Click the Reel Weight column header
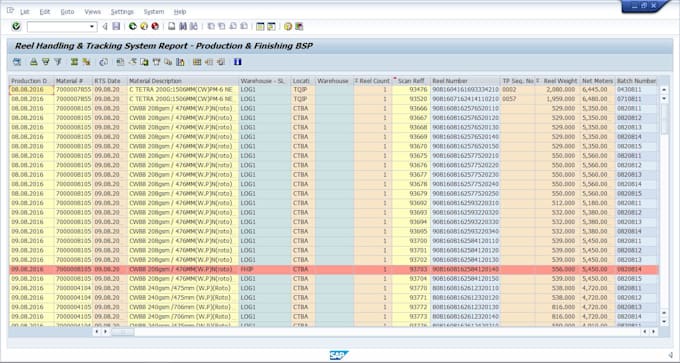 (x=557, y=81)
